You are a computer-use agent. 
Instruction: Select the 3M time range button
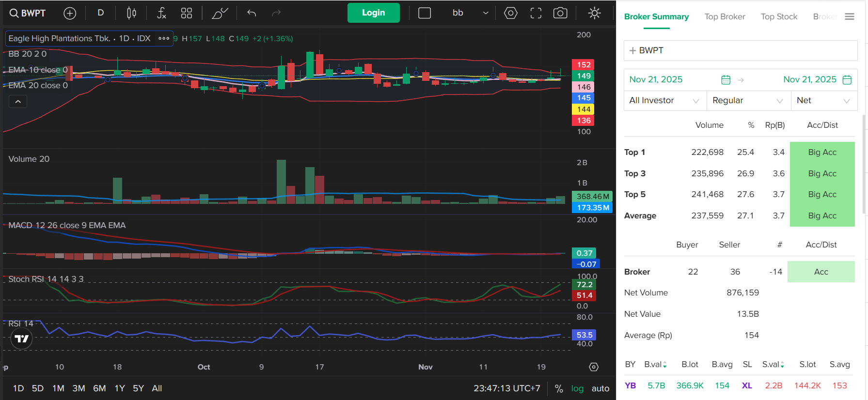click(79, 388)
